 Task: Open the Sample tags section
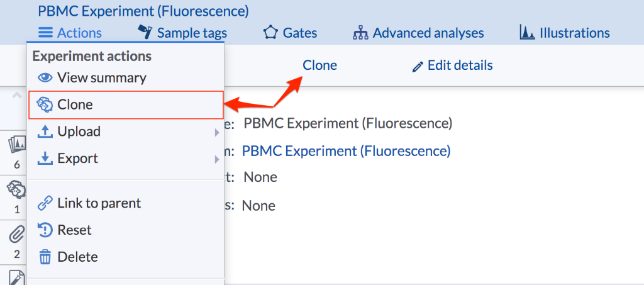click(x=182, y=33)
